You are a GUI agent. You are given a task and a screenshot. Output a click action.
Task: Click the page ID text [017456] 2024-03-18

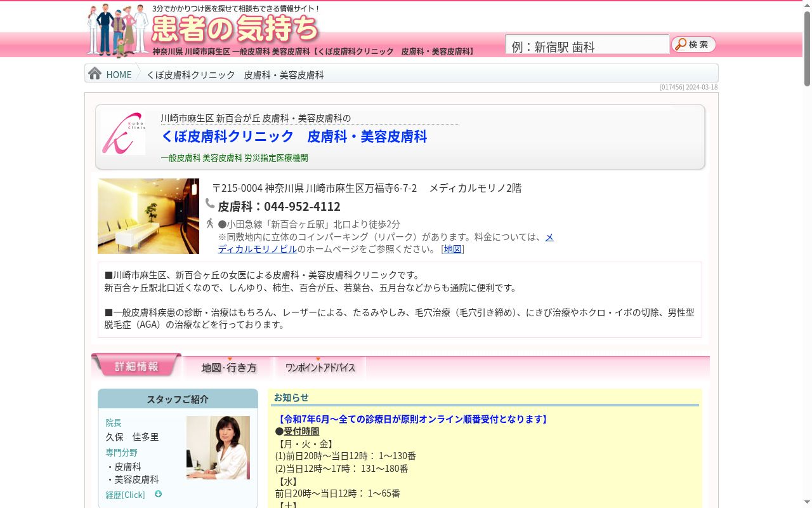click(689, 87)
